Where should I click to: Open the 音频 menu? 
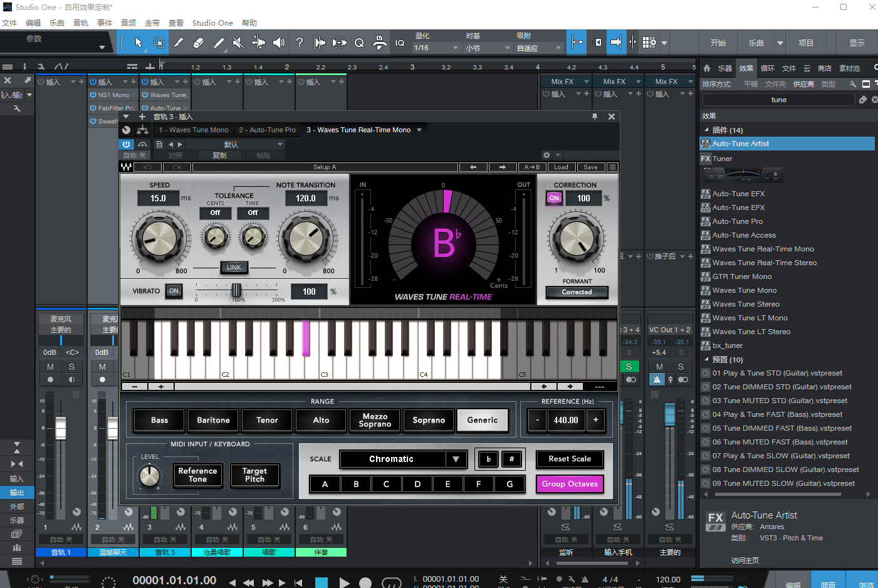128,23
